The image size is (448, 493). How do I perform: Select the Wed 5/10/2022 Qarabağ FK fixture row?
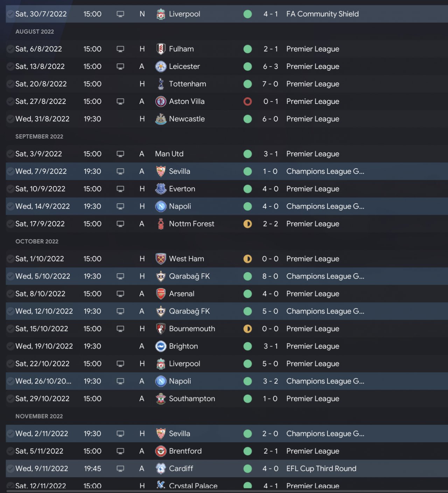[x=224, y=276]
